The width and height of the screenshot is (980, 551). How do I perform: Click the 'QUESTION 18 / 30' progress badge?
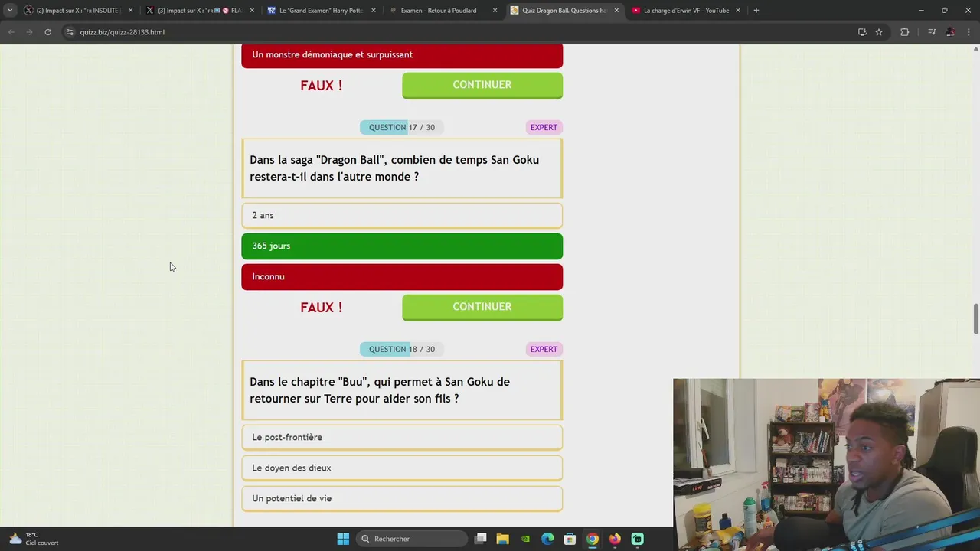[401, 349]
